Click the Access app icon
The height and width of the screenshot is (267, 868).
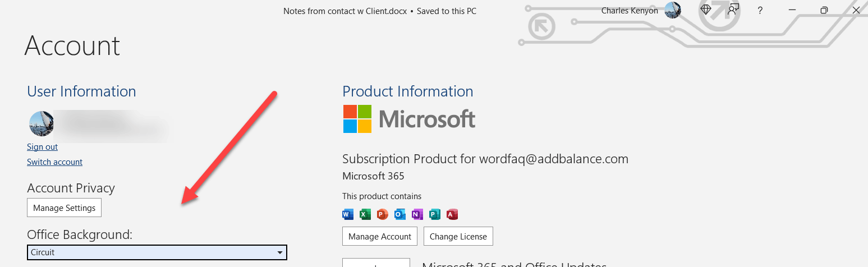tap(452, 214)
